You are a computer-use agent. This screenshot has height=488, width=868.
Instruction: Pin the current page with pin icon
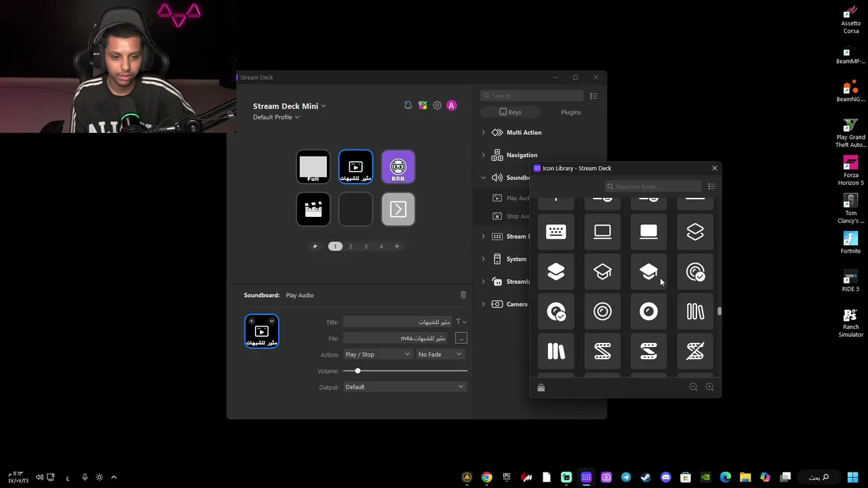(x=315, y=246)
